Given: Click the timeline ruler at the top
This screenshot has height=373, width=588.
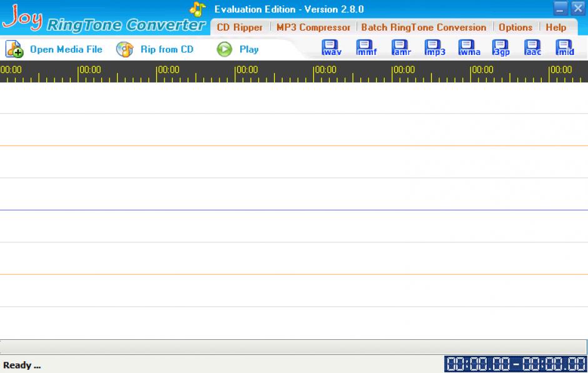Looking at the screenshot, I should pos(293,72).
